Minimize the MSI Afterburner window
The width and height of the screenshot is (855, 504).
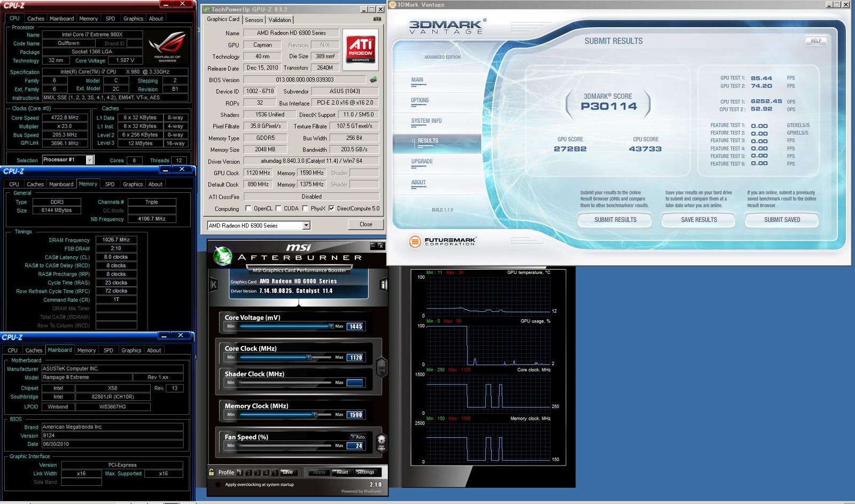tap(373, 246)
